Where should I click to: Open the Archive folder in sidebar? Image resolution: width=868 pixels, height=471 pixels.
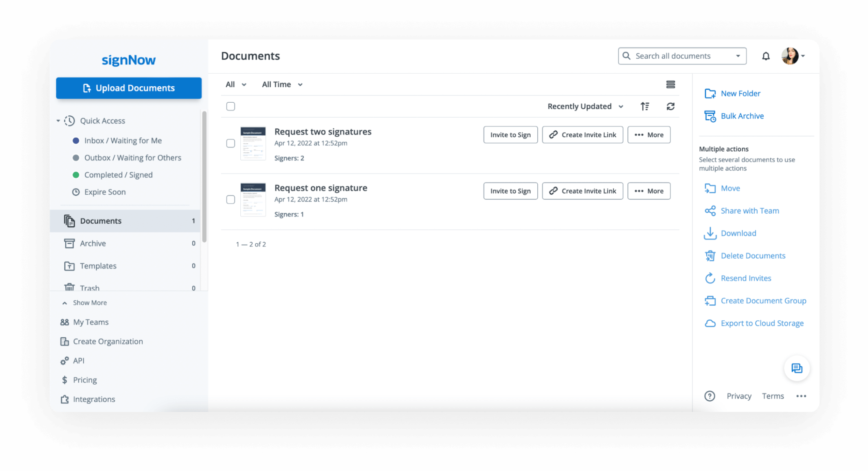pos(93,243)
